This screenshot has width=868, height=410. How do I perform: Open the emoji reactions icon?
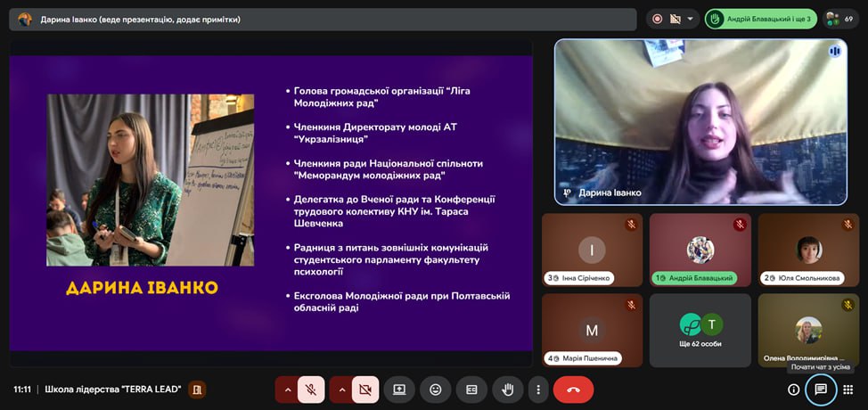(x=436, y=389)
